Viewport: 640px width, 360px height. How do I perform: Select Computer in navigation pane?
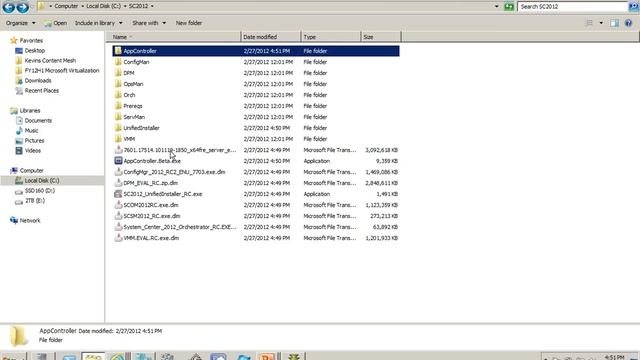[x=31, y=171]
